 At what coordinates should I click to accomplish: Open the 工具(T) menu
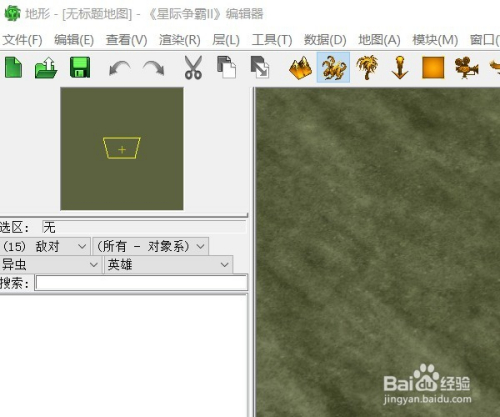tap(272, 40)
